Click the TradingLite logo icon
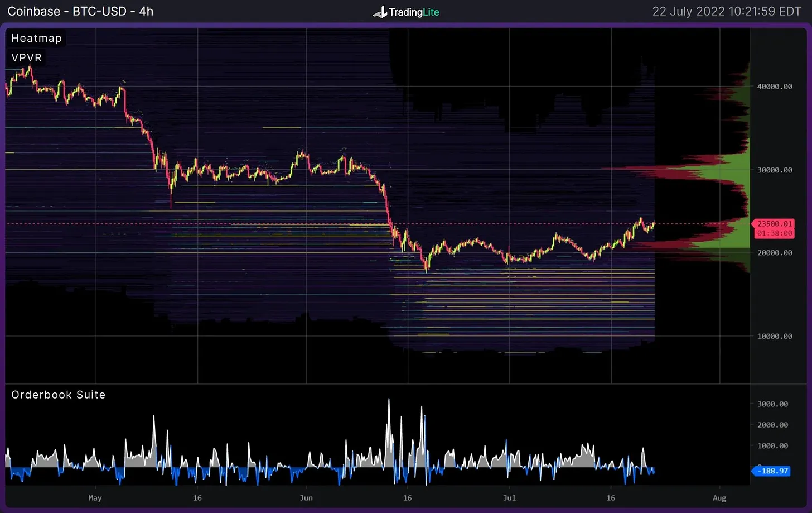This screenshot has height=513, width=812. (x=380, y=12)
